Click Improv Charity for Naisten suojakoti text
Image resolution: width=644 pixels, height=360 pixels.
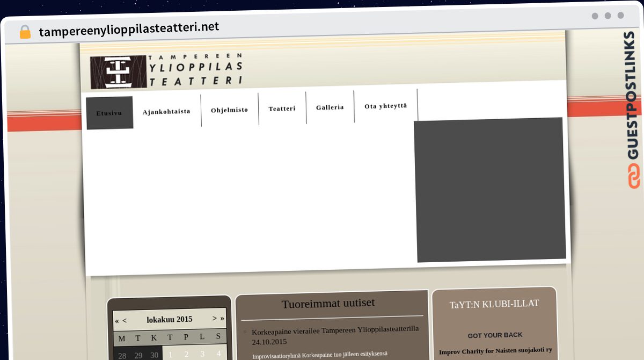click(495, 351)
